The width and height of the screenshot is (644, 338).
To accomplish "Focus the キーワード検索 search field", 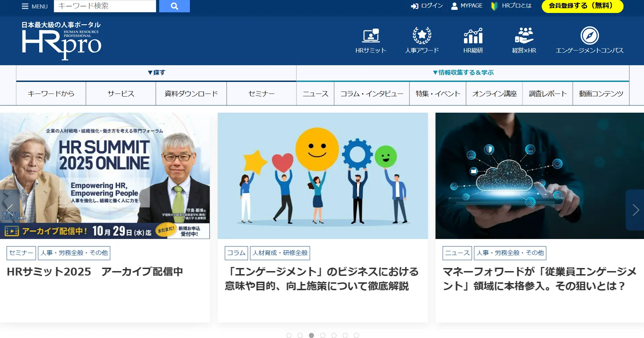I will click(x=105, y=6).
